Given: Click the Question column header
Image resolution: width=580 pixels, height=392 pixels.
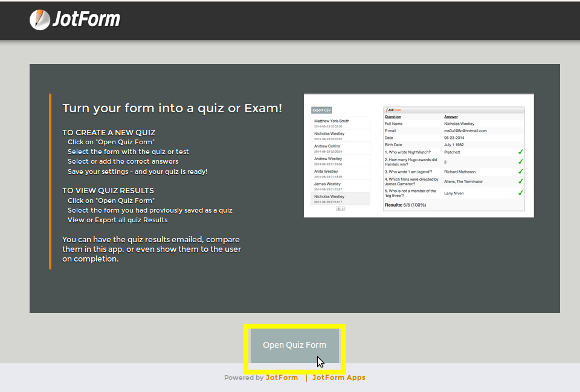Looking at the screenshot, I should [x=393, y=117].
